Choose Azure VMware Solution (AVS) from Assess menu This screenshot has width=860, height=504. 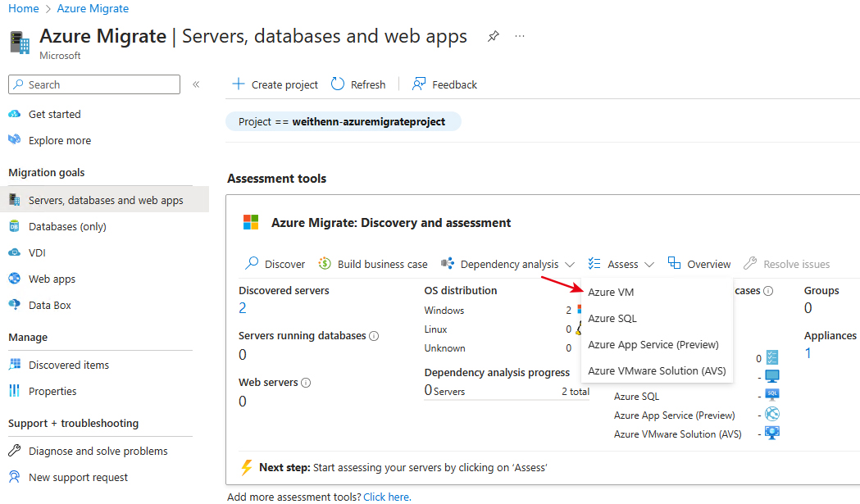(657, 371)
